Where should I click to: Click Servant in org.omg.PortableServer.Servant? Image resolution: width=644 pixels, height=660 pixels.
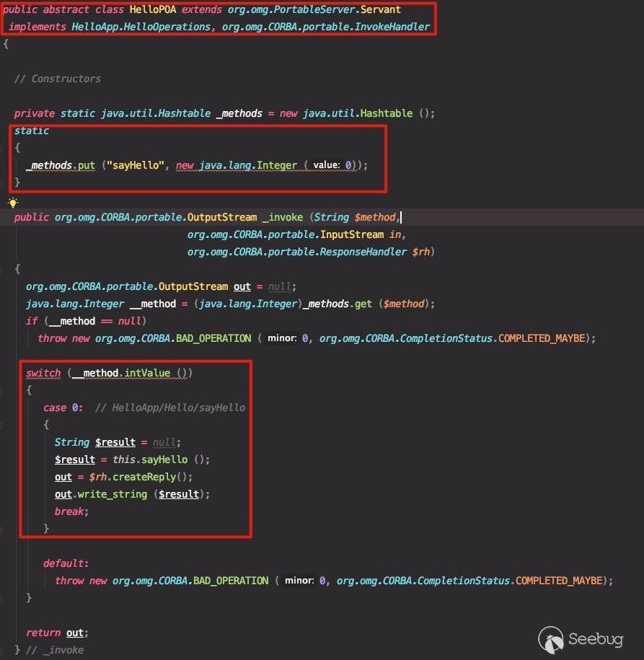(381, 9)
